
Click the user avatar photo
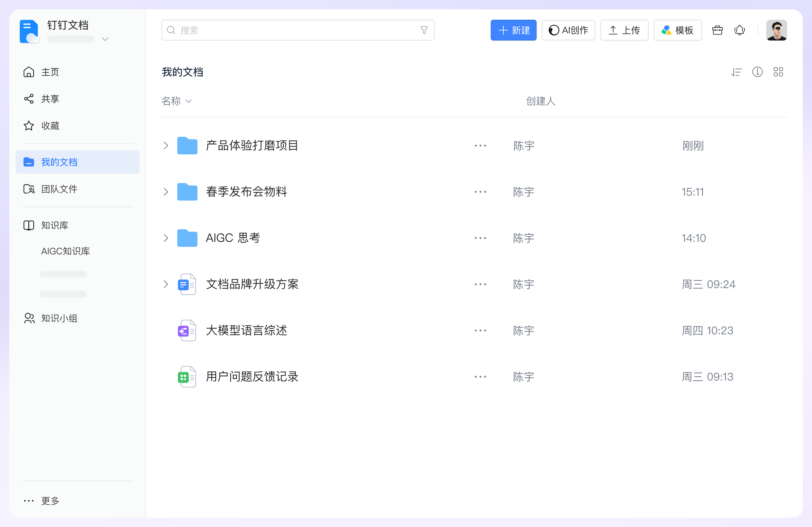(776, 30)
